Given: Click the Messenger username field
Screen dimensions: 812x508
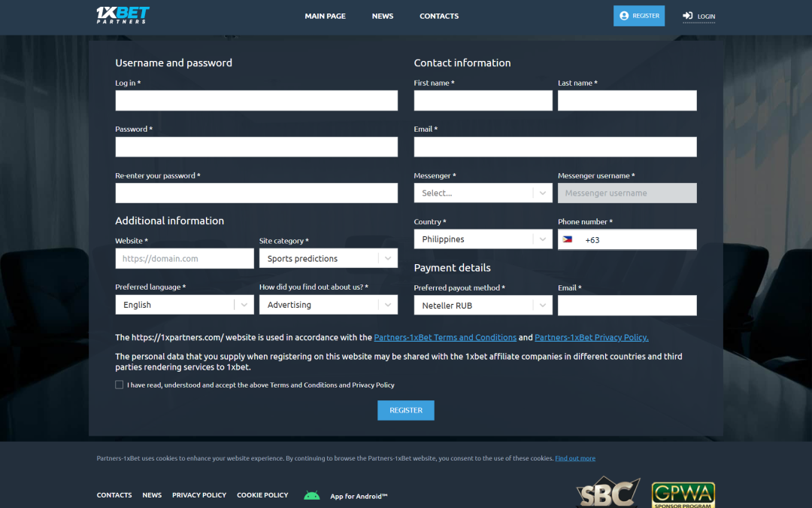Looking at the screenshot, I should pos(627,193).
